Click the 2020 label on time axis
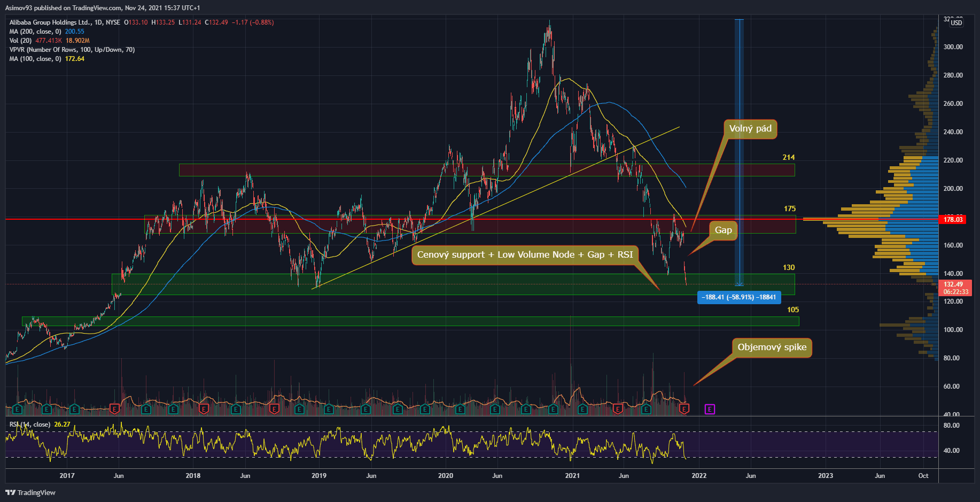Image resolution: width=980 pixels, height=502 pixels. (445, 476)
